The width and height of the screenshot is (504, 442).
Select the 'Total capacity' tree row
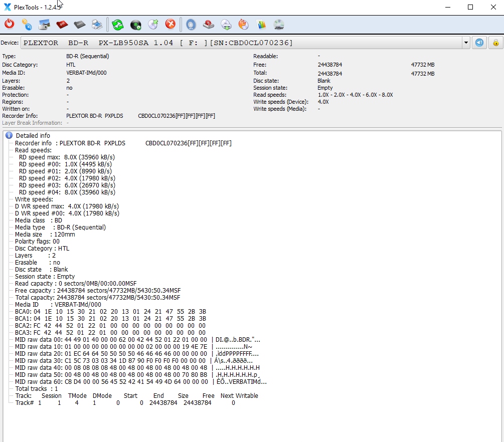[98, 298]
